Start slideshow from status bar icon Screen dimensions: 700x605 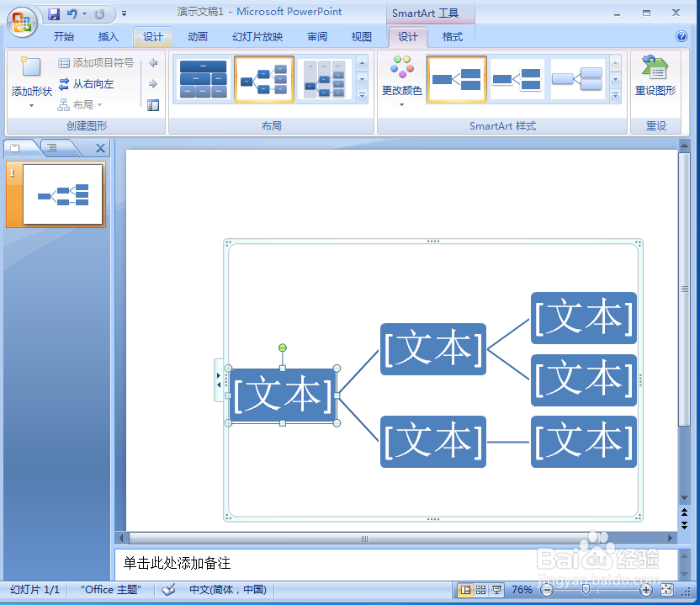496,590
